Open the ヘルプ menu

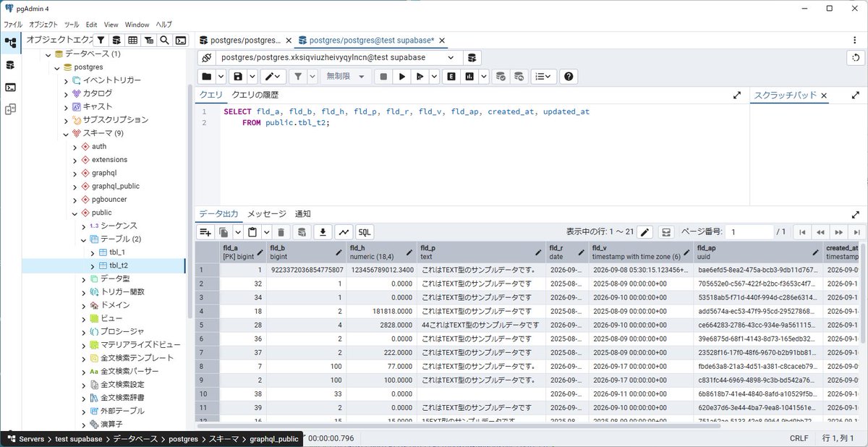click(164, 24)
